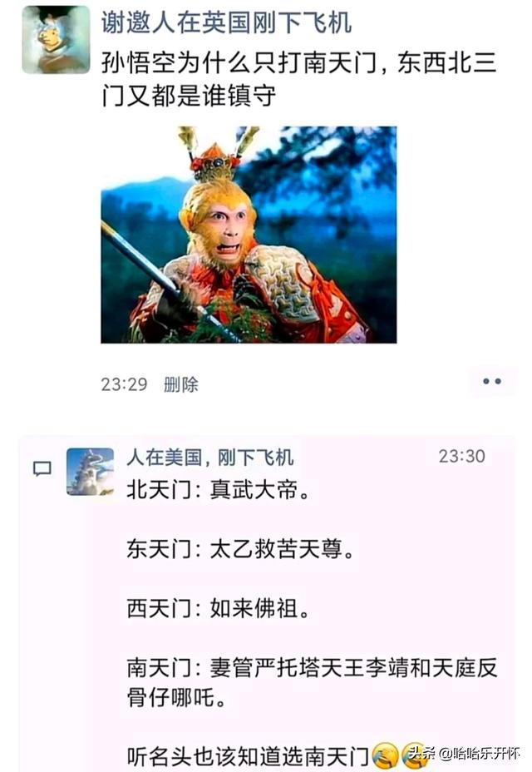Tap the closing line 听名头也该知道选南天门
The image size is (532, 772).
[248, 757]
